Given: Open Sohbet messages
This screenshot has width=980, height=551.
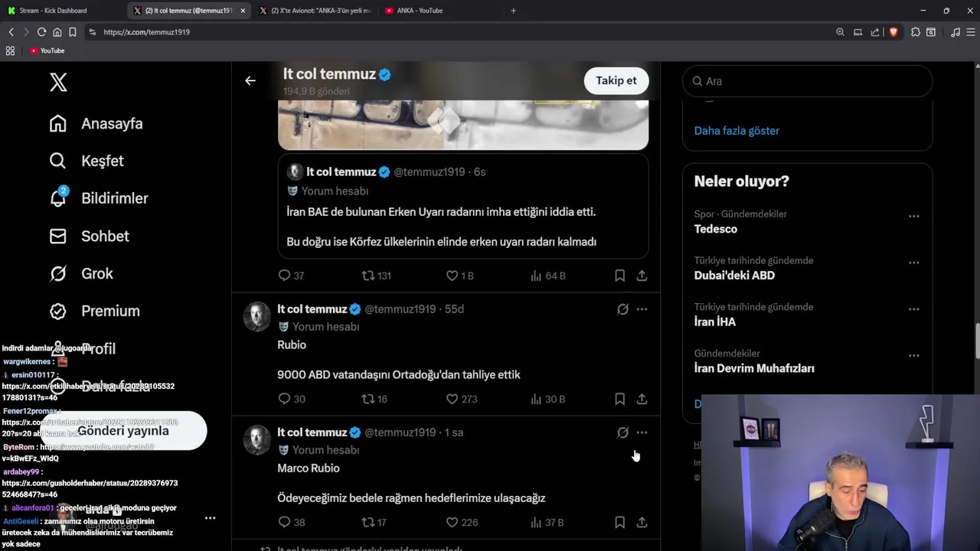Looking at the screenshot, I should 89,236.
